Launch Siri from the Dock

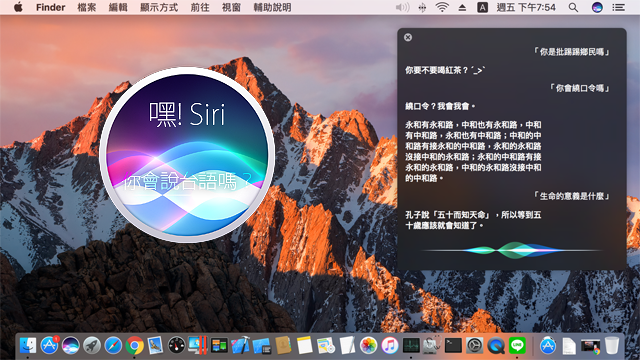pyautogui.click(x=71, y=346)
